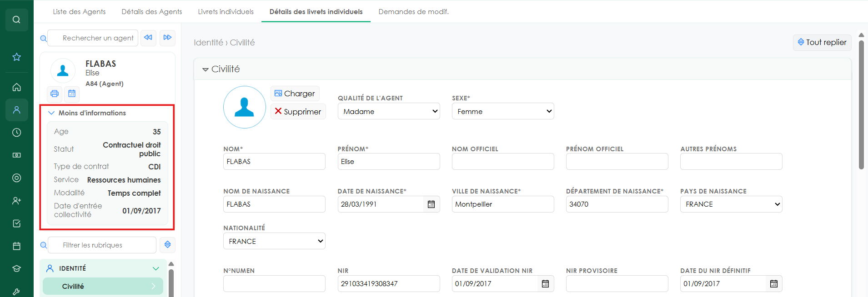The image size is (868, 297).
Task: Switch to Détails des Agents tab
Action: [x=152, y=12]
